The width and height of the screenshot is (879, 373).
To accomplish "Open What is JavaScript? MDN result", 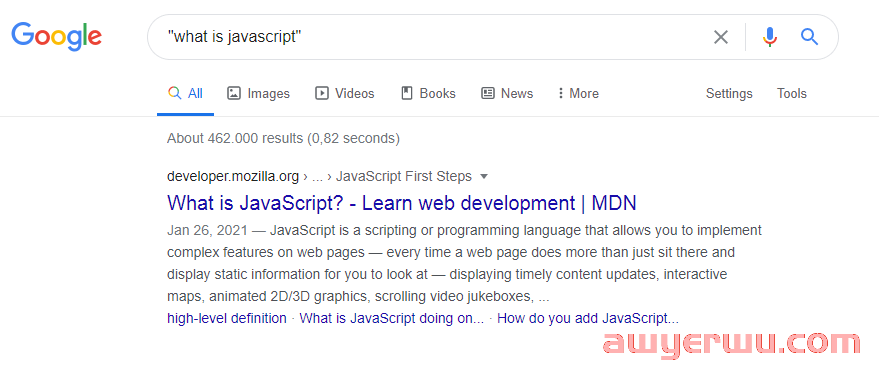I will pos(401,203).
